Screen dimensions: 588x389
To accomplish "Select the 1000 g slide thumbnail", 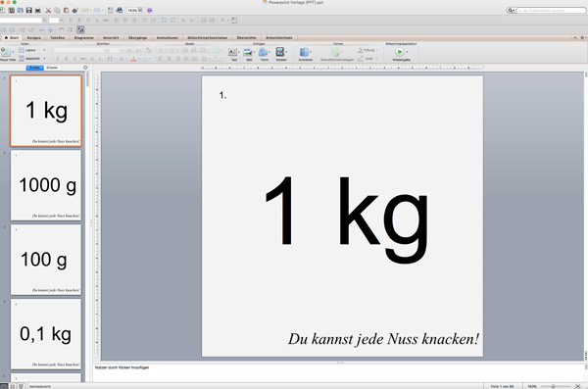I will pyautogui.click(x=46, y=185).
